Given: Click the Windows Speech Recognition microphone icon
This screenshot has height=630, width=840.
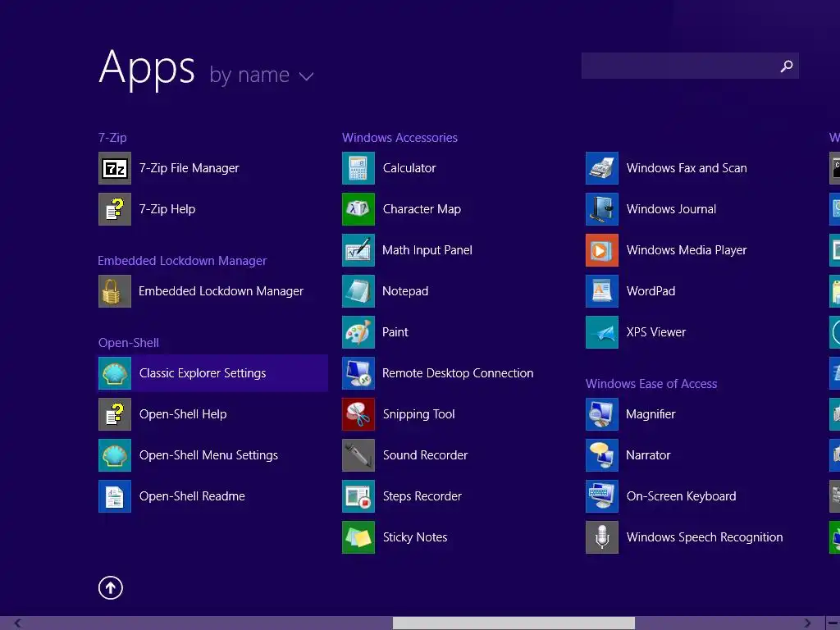Looking at the screenshot, I should coord(602,537).
